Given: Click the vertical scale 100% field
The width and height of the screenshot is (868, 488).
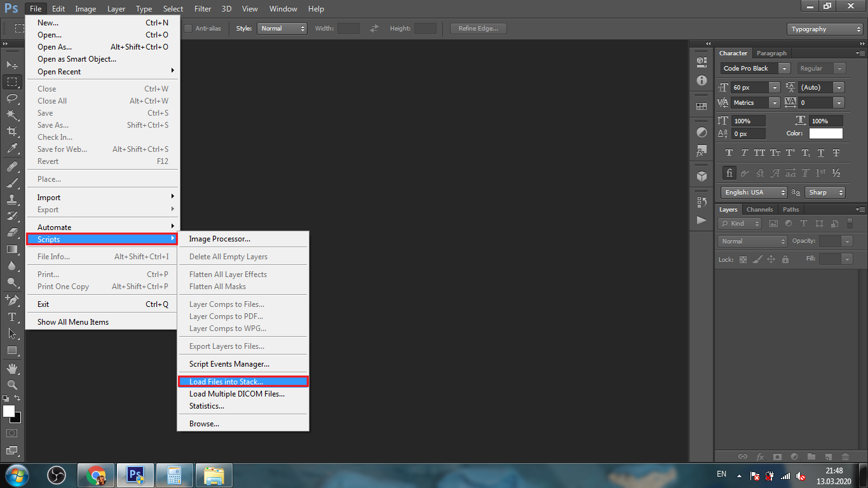Looking at the screenshot, I should [748, 121].
